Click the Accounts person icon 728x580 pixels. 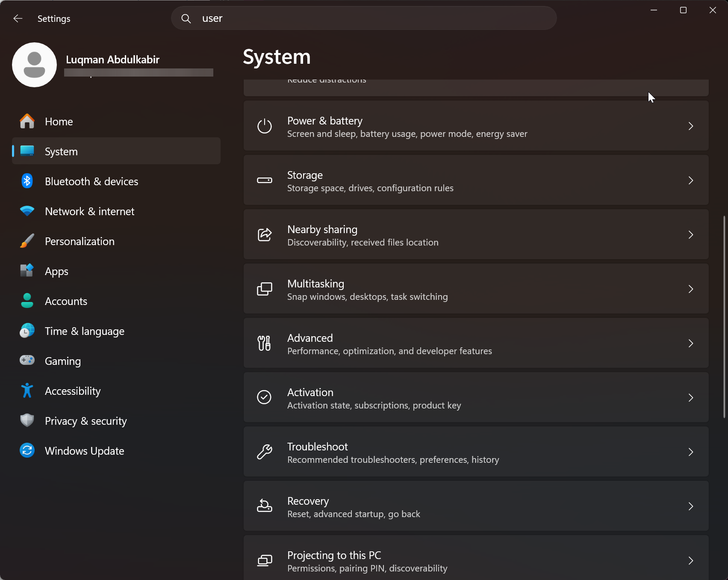point(27,301)
